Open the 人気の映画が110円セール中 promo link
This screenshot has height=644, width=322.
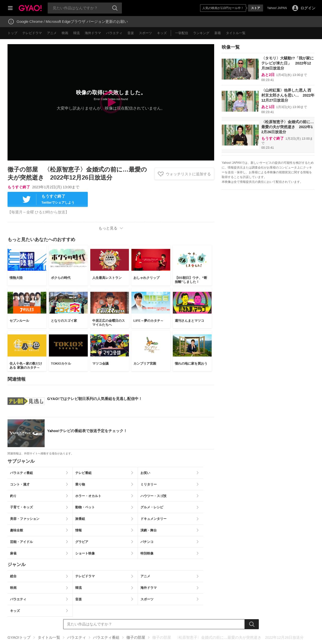click(x=223, y=8)
